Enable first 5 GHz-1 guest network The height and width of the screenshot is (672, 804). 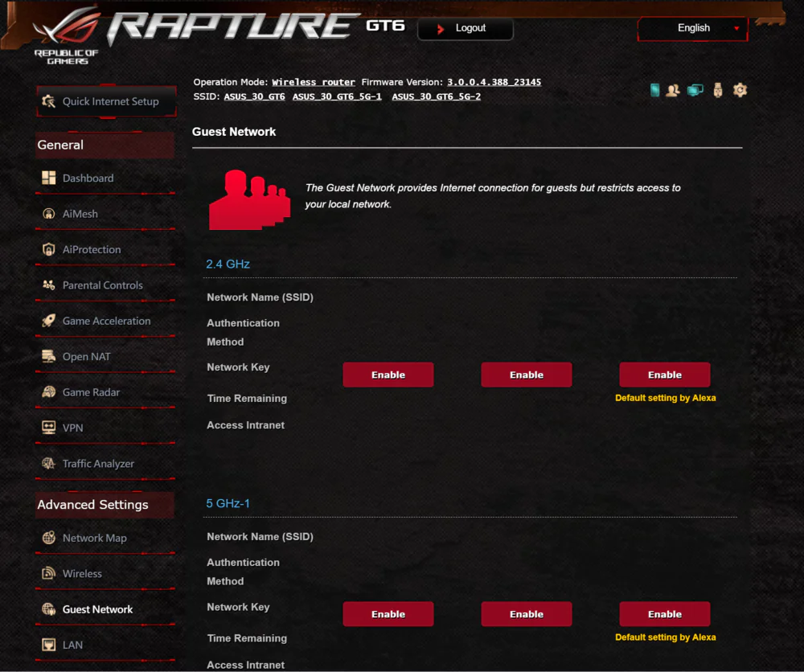388,614
